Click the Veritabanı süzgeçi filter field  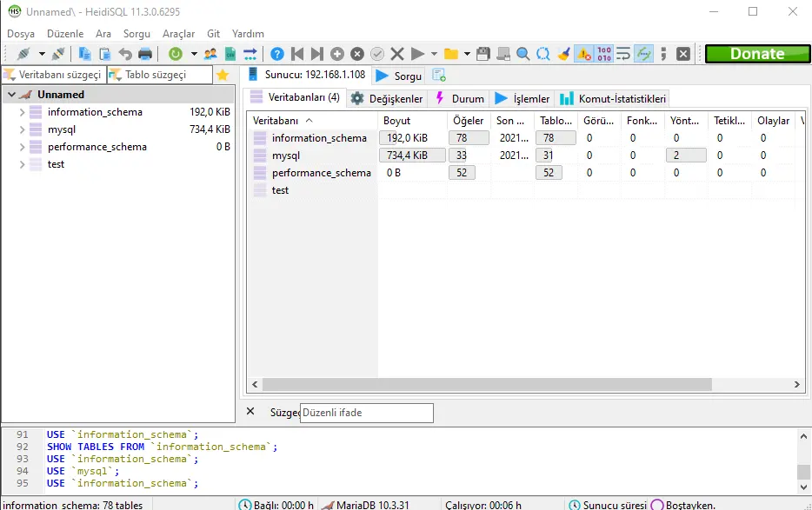(x=55, y=75)
